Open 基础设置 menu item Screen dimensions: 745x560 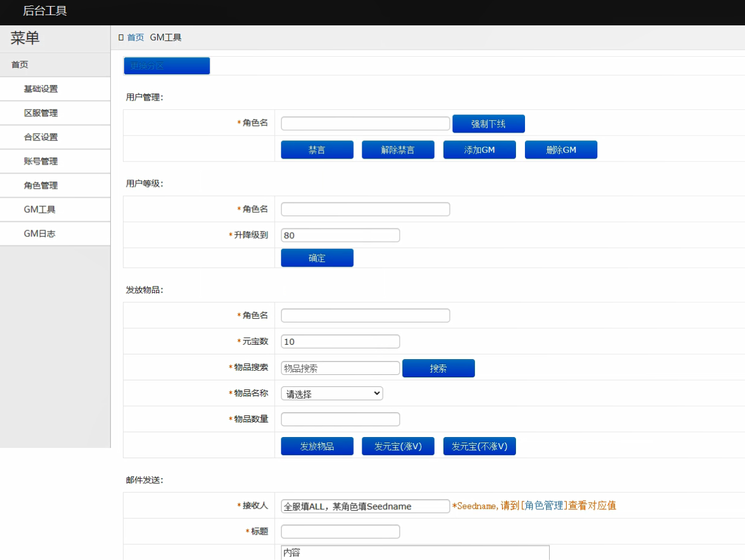pyautogui.click(x=55, y=89)
